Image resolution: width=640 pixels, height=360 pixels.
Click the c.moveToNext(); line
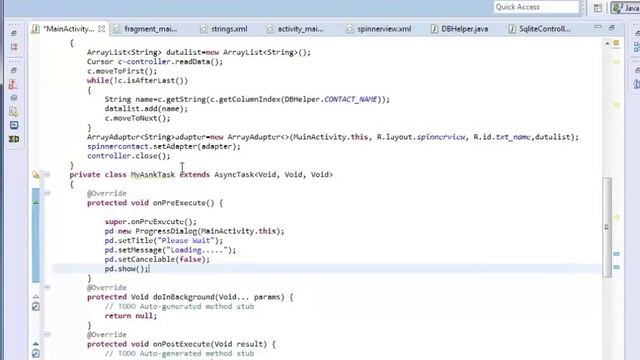pyautogui.click(x=137, y=118)
